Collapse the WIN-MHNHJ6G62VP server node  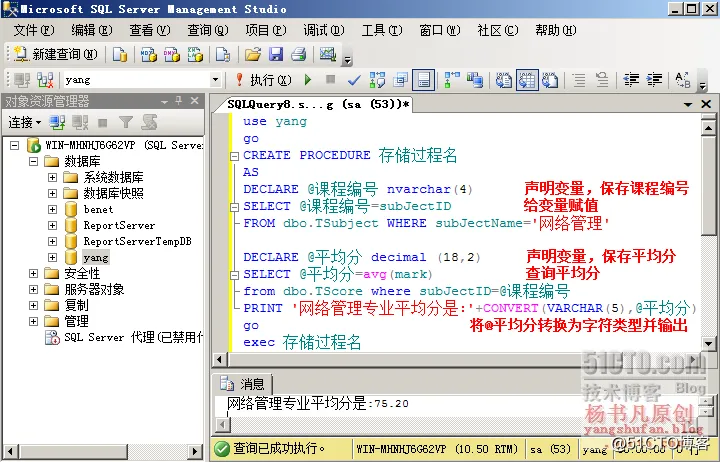click(15, 146)
